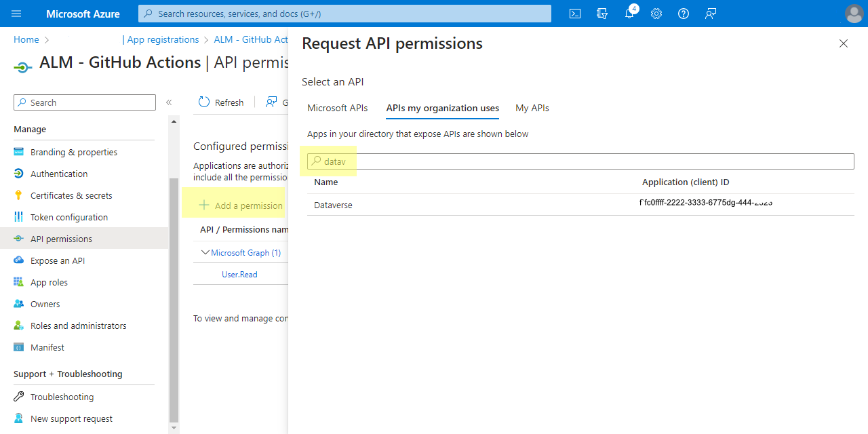Open the notifications bell showing 4 alerts
868x434 pixels.
[x=629, y=14]
